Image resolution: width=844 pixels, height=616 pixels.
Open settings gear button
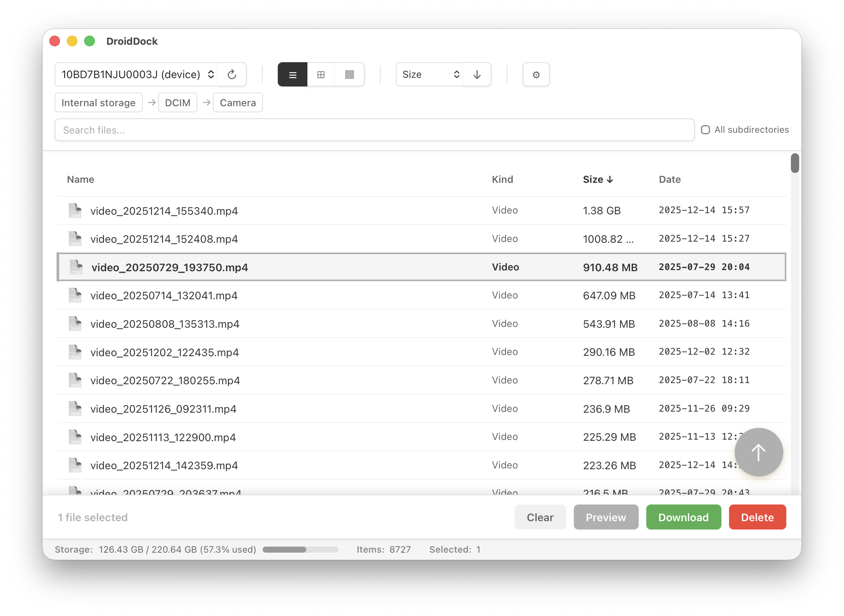coord(536,74)
